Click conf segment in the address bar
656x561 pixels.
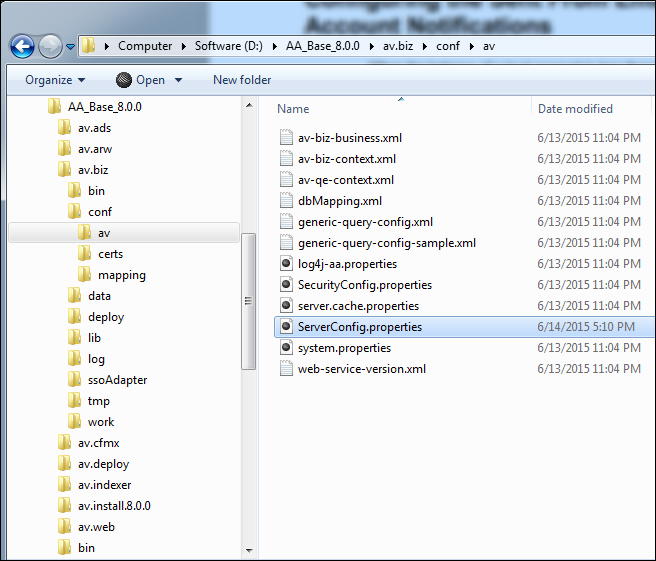[x=447, y=46]
